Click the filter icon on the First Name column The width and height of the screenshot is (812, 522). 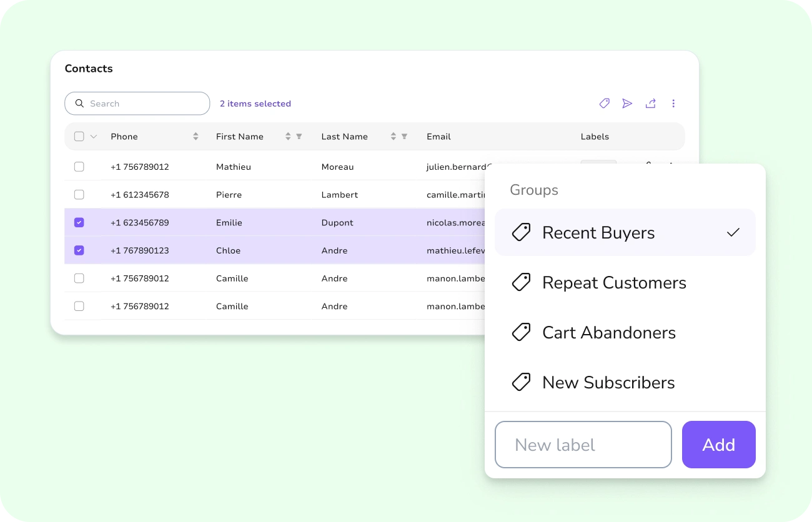(299, 136)
